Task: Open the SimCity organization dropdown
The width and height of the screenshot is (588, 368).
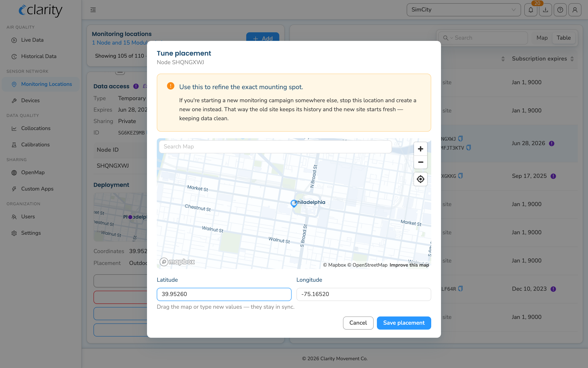Action: (464, 10)
